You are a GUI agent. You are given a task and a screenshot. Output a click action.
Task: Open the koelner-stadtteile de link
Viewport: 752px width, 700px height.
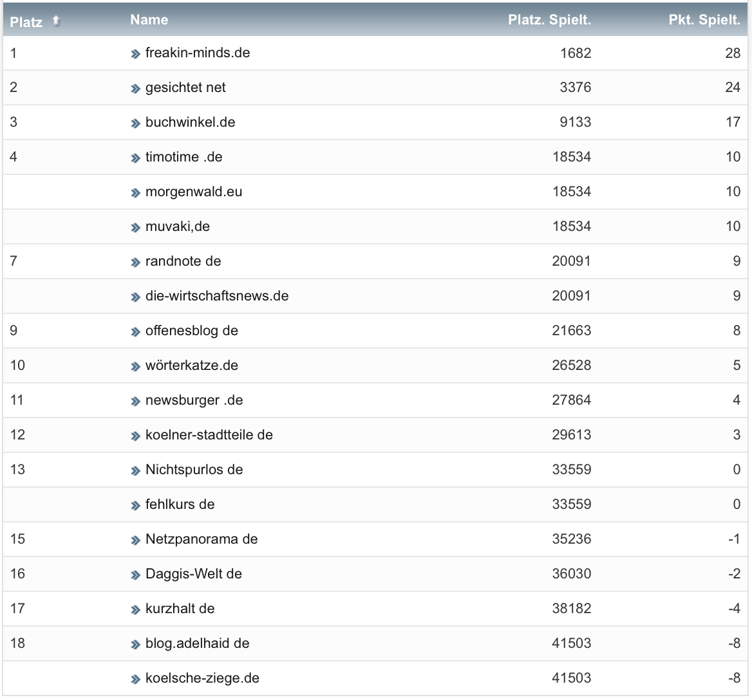(209, 435)
